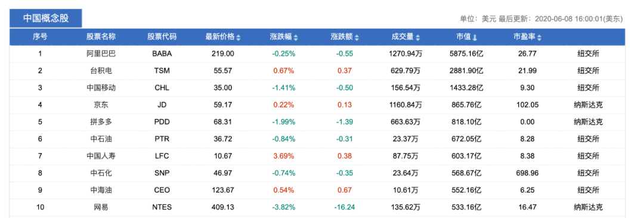Open the 阿里巴巴 stock link
The image size is (644, 218).
(101, 54)
